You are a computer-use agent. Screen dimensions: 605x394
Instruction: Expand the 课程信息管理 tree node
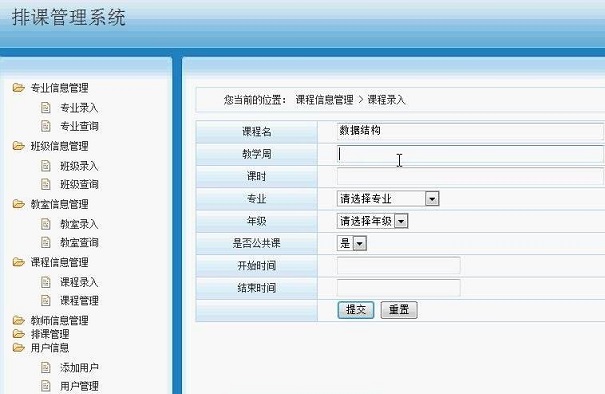(59, 262)
